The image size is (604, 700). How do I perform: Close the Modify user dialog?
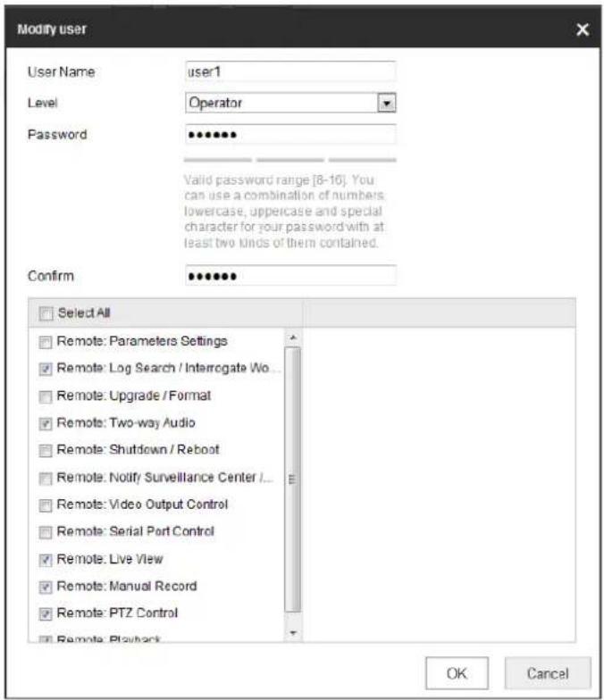583,29
